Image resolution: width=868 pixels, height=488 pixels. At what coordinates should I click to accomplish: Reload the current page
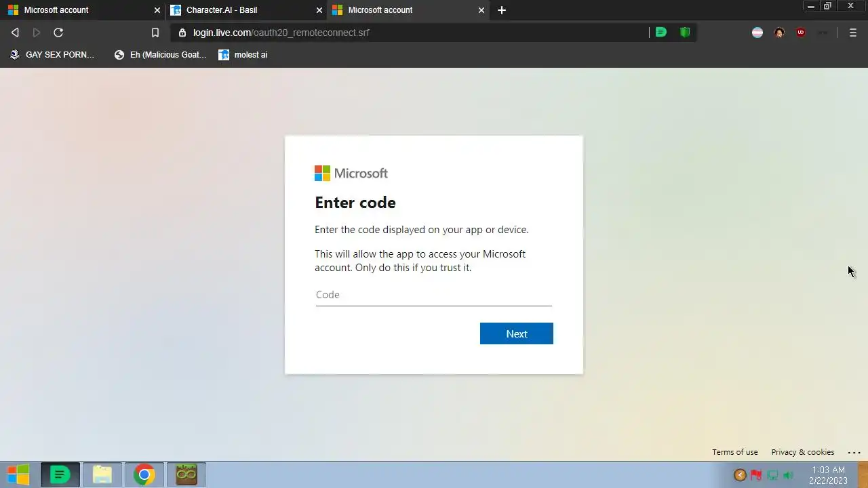tap(58, 33)
